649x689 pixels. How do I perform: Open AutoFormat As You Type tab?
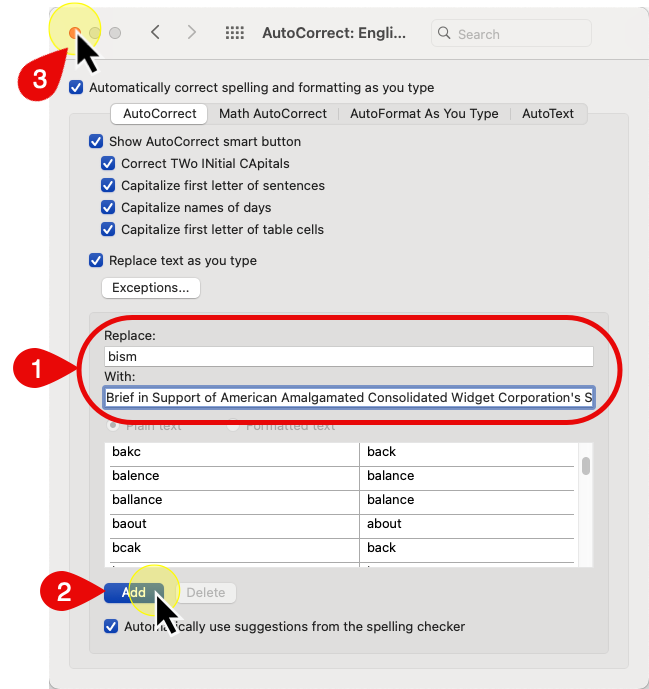(x=424, y=114)
